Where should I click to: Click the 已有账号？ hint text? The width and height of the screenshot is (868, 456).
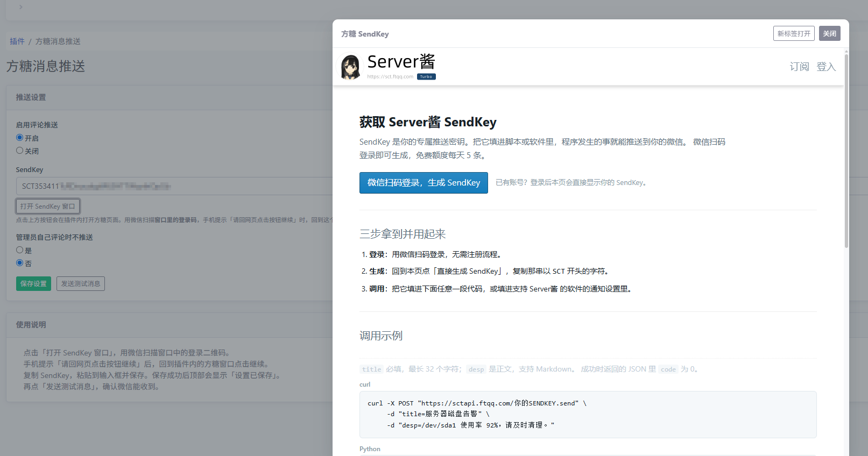tap(571, 183)
